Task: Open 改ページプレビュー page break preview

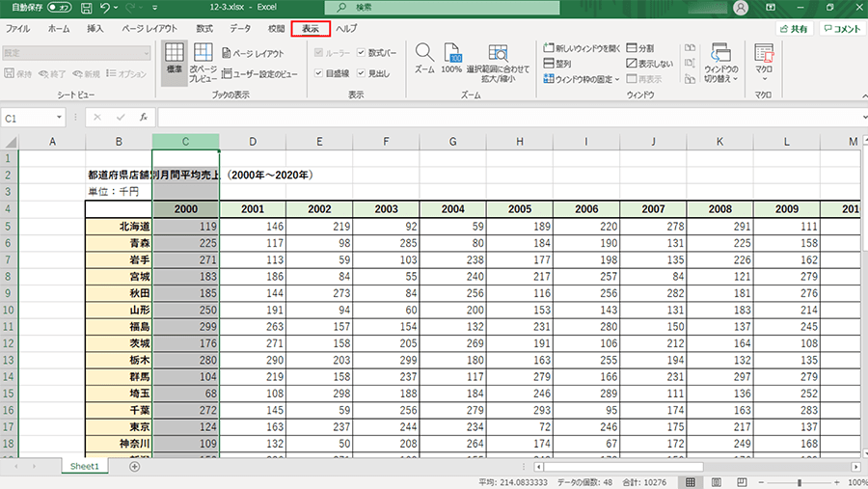Action: (x=203, y=62)
